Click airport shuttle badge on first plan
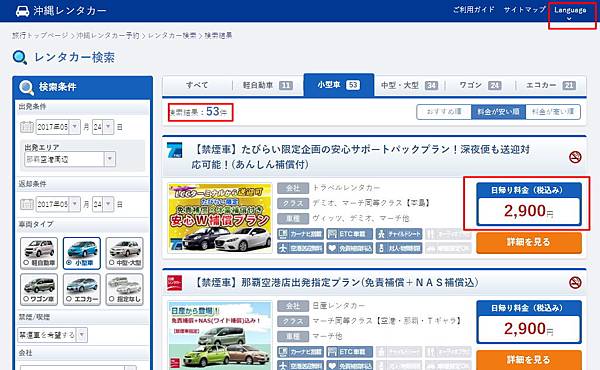This screenshot has height=370, width=600. pos(300,248)
